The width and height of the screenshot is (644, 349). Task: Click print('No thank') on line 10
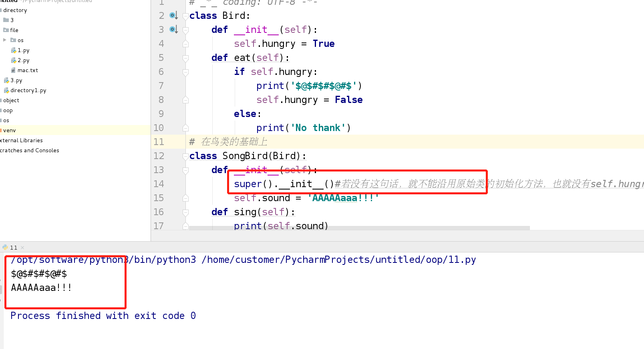304,128
